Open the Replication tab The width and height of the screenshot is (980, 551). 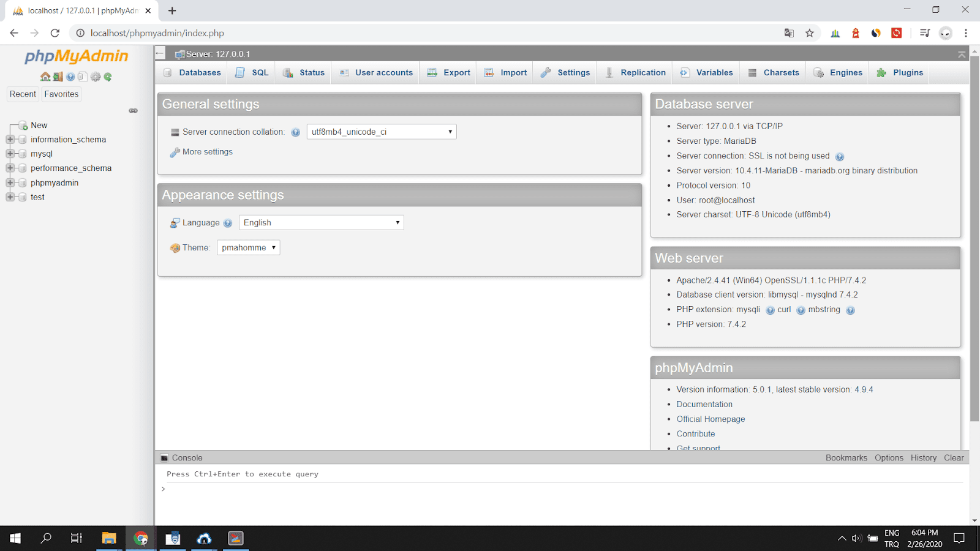[635, 73]
